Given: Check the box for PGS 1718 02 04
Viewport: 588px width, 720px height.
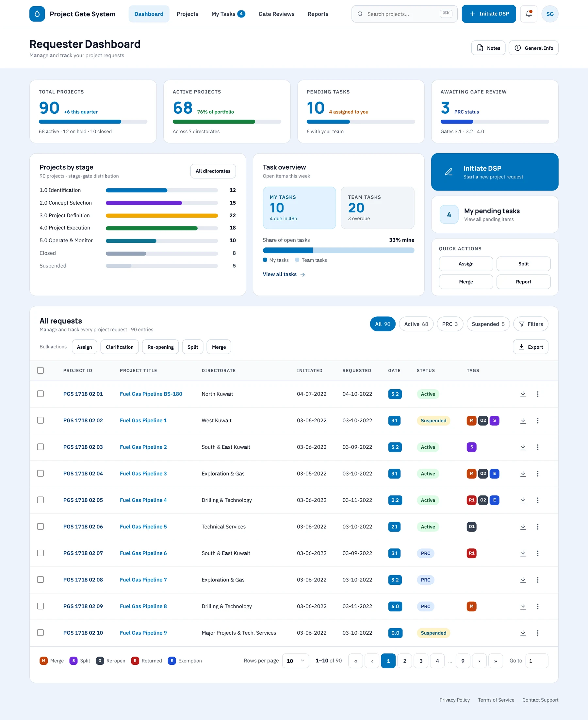Looking at the screenshot, I should pyautogui.click(x=40, y=473).
